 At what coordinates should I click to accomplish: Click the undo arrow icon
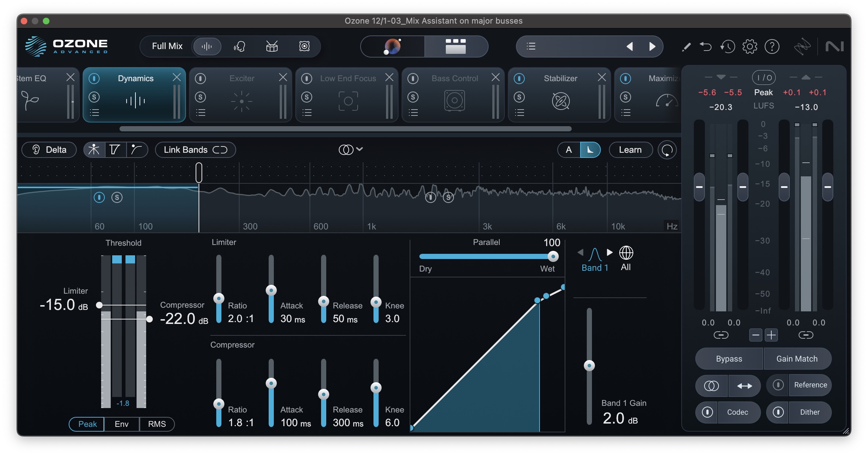tap(706, 47)
